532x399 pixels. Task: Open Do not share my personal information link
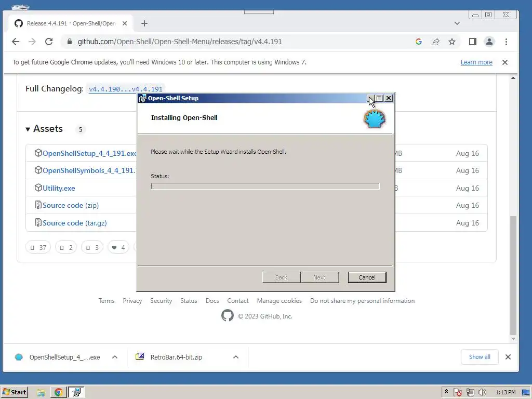point(362,301)
